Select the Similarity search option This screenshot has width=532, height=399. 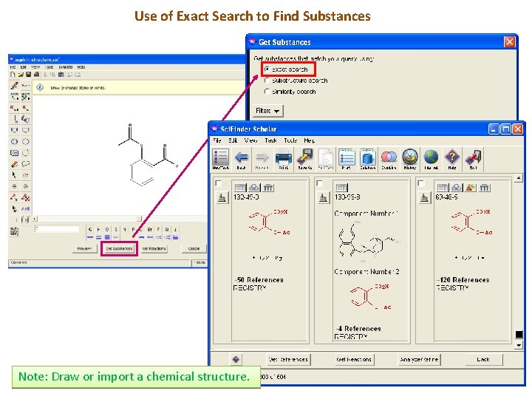(267, 92)
